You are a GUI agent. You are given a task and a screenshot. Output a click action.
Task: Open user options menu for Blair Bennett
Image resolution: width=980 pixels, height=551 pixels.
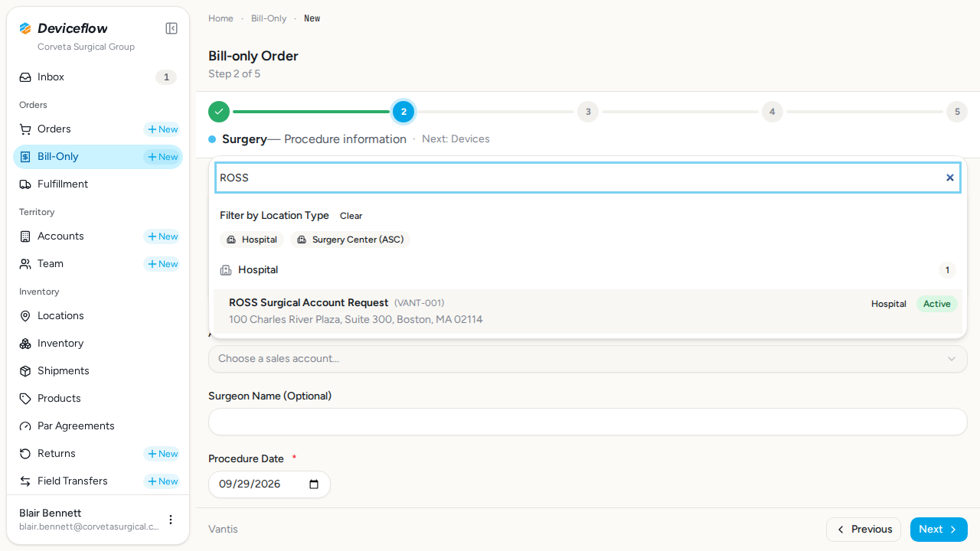click(171, 520)
